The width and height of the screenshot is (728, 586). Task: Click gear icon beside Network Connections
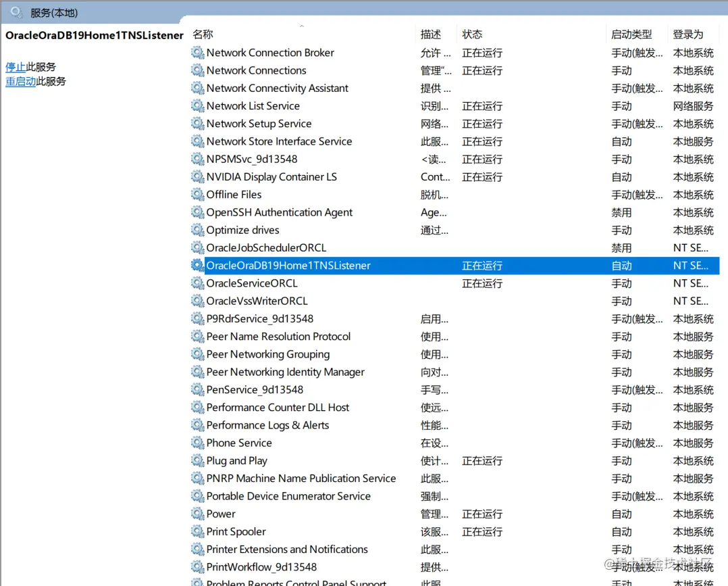click(197, 70)
